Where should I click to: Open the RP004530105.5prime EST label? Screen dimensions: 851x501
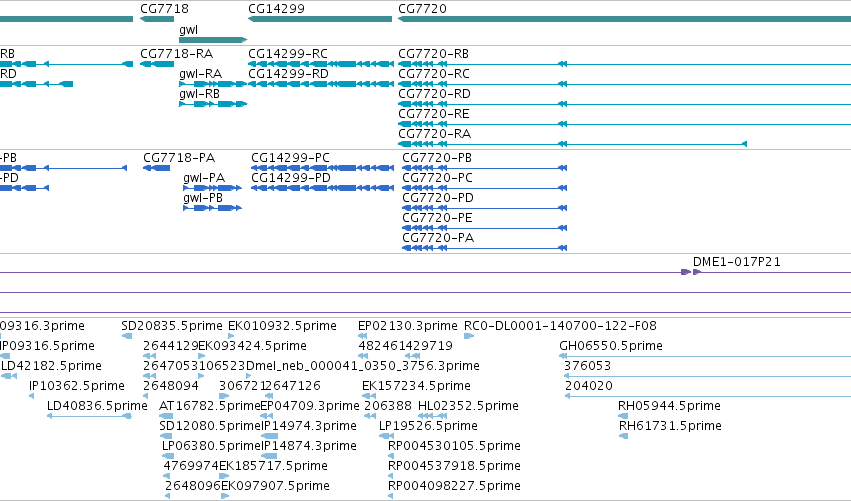coord(454,447)
